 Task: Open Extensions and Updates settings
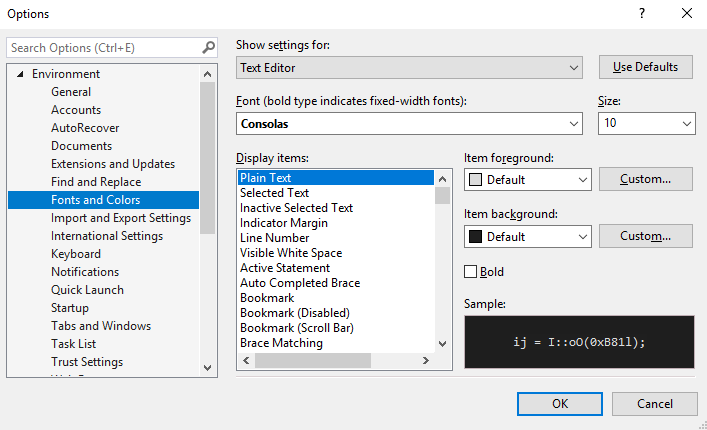[113, 164]
